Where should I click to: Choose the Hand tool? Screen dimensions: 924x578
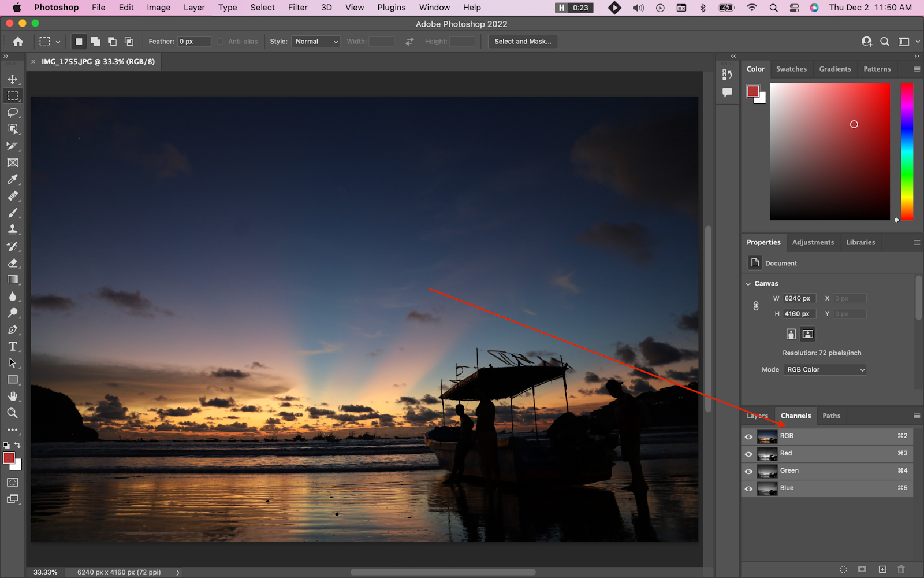pyautogui.click(x=13, y=397)
